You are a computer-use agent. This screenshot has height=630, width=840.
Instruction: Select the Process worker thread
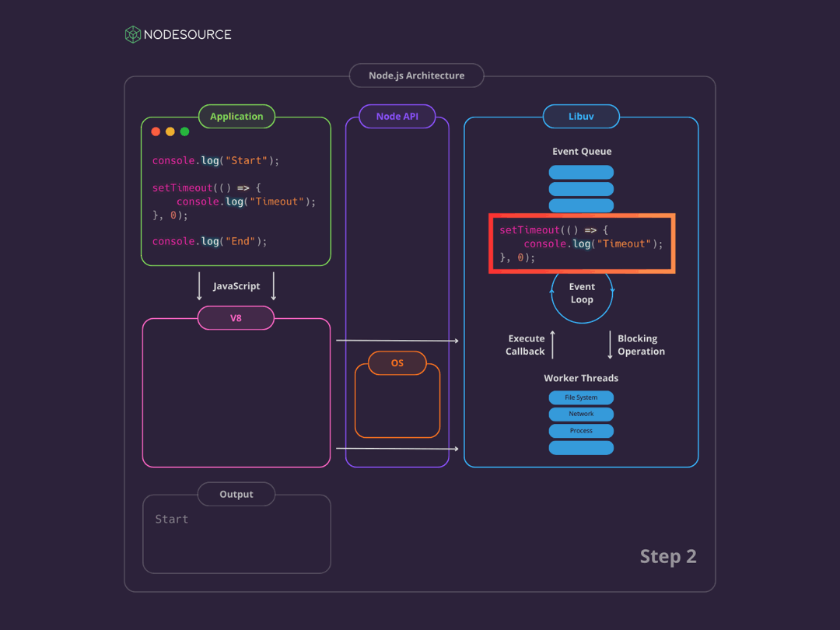pyautogui.click(x=581, y=431)
